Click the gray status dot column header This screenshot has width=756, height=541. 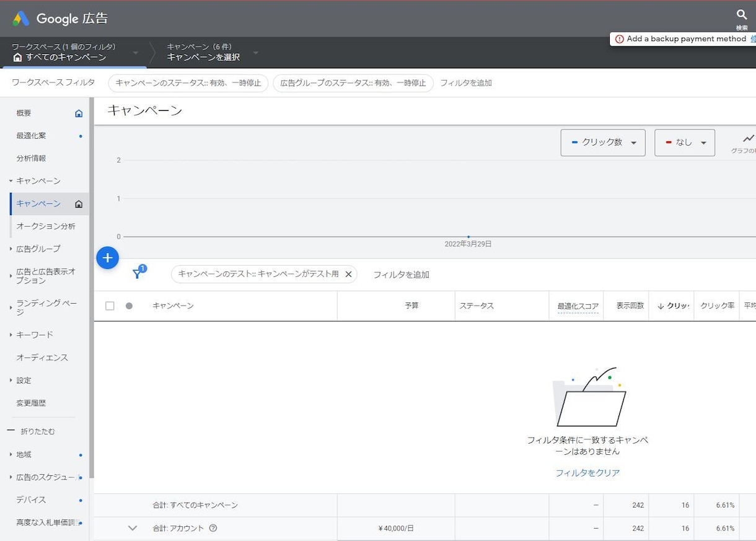coord(129,306)
